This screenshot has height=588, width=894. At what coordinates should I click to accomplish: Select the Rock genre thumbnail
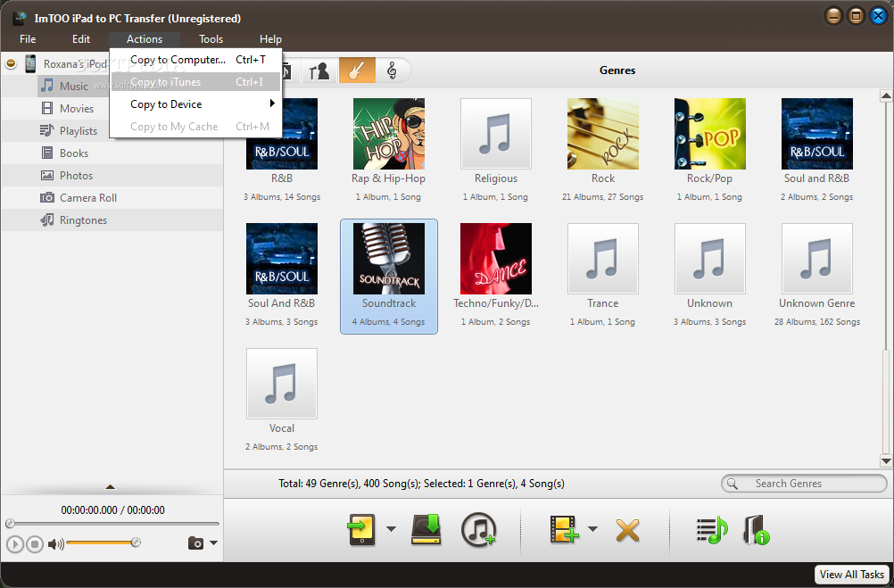point(602,134)
